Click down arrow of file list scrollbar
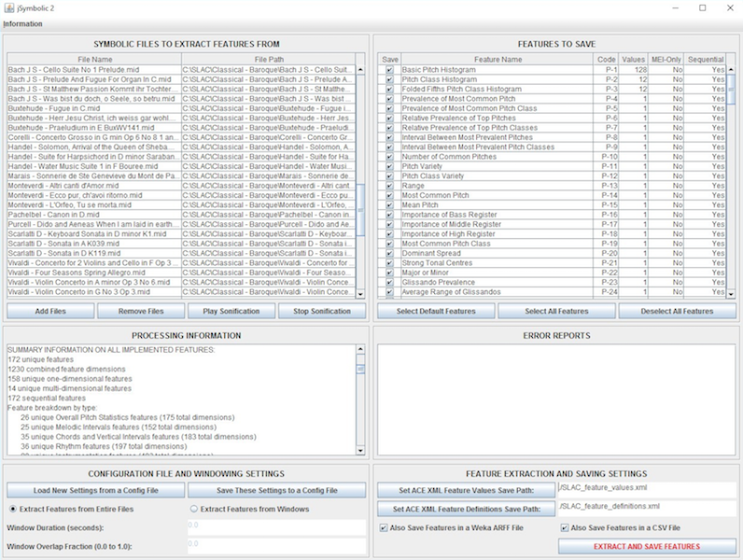Viewport: 743px width, 560px height. (x=360, y=294)
